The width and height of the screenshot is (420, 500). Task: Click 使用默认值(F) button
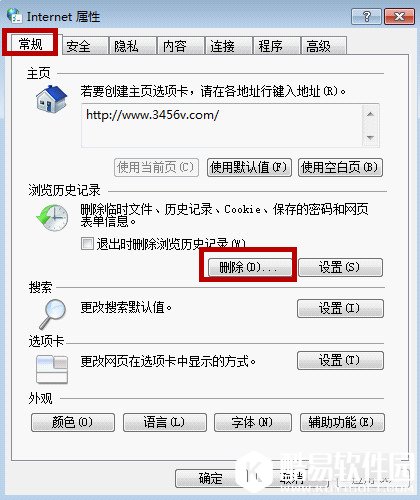pyautogui.click(x=249, y=167)
